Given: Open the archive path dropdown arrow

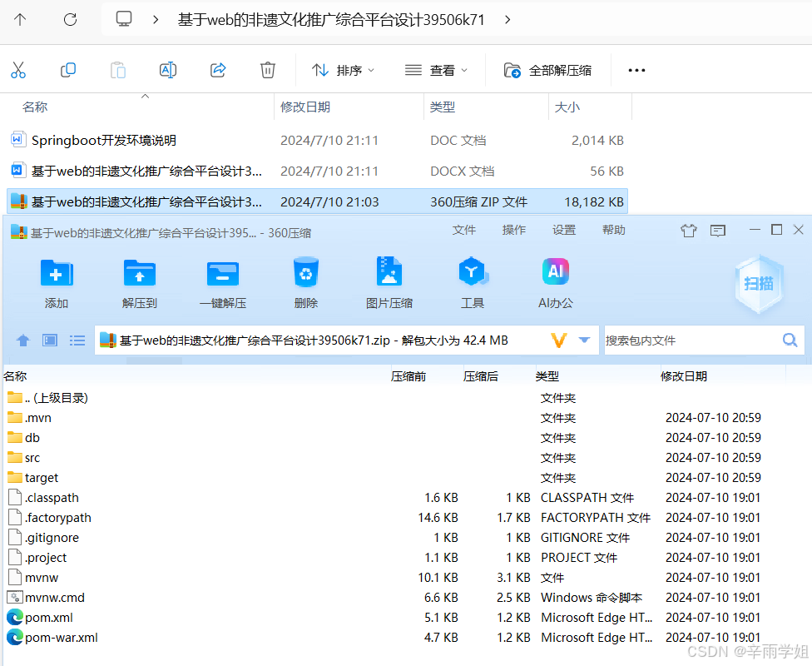Looking at the screenshot, I should coord(585,340).
